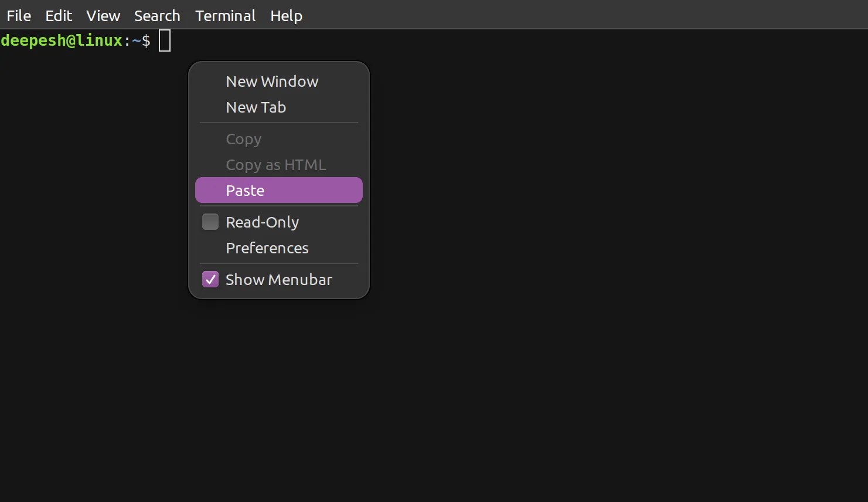Select Copy as HTML
The width and height of the screenshot is (868, 502).
tap(275, 165)
